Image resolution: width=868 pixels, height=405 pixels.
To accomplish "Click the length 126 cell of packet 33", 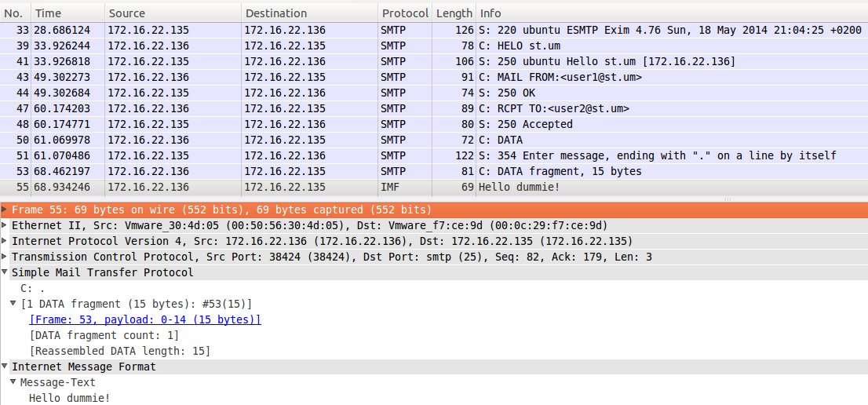I will pyautogui.click(x=465, y=30).
